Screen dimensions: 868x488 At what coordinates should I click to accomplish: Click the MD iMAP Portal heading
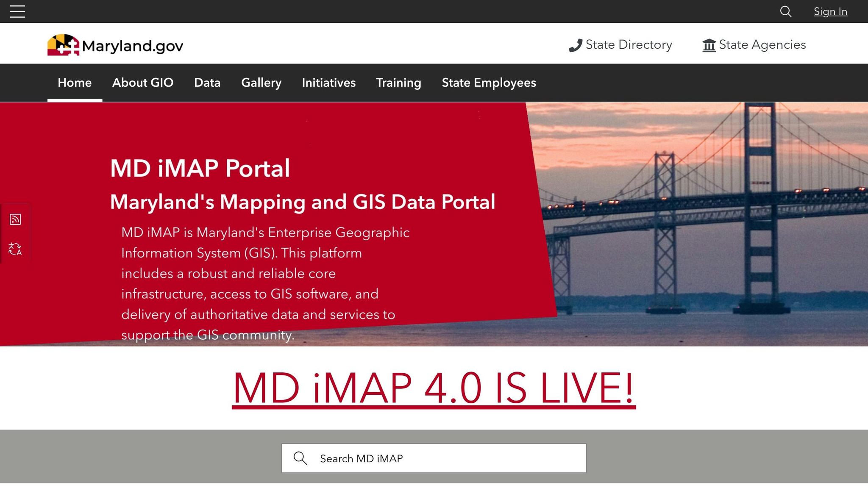[200, 168]
